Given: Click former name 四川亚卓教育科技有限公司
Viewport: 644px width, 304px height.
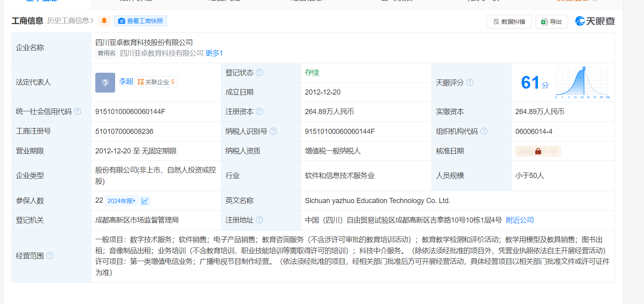Looking at the screenshot, I should click(162, 53).
